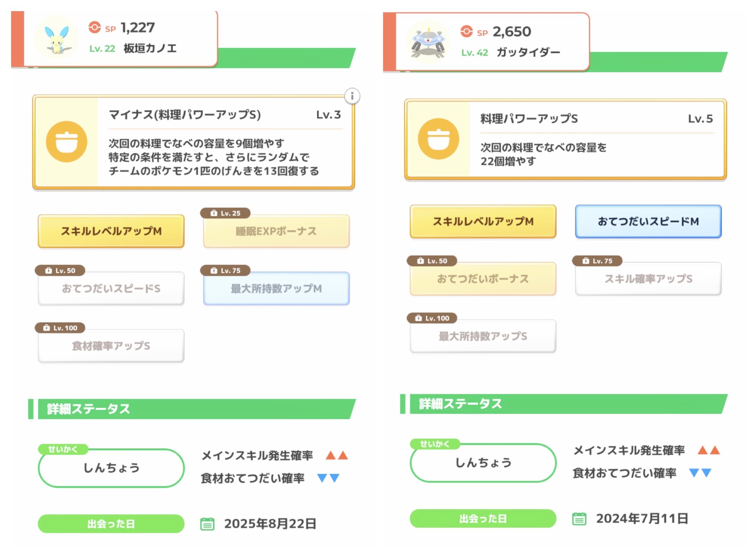Tap the cooking pot icon on the left card

67,142
